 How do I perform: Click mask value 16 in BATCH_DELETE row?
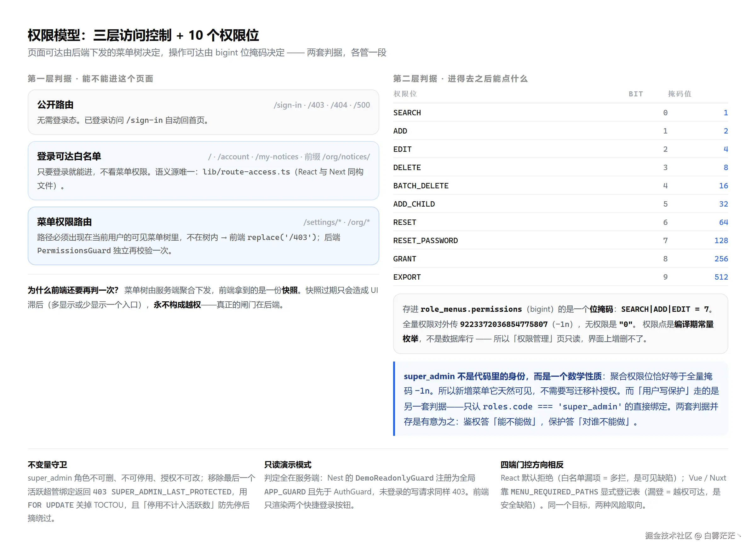click(724, 186)
